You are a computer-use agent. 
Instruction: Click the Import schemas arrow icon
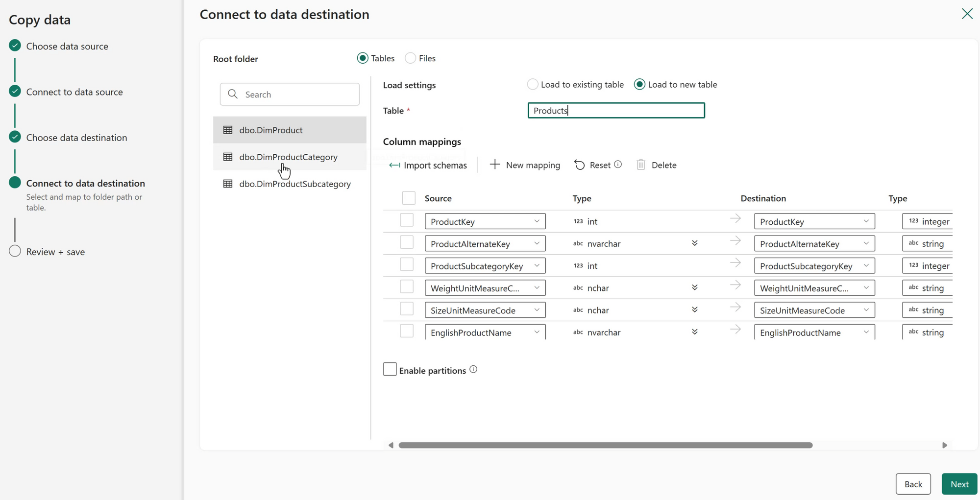tap(394, 166)
